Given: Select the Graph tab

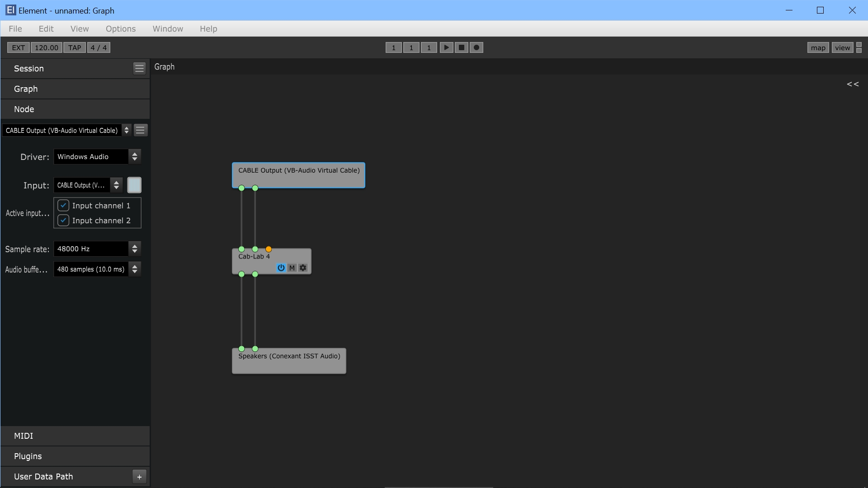Looking at the screenshot, I should click(26, 89).
